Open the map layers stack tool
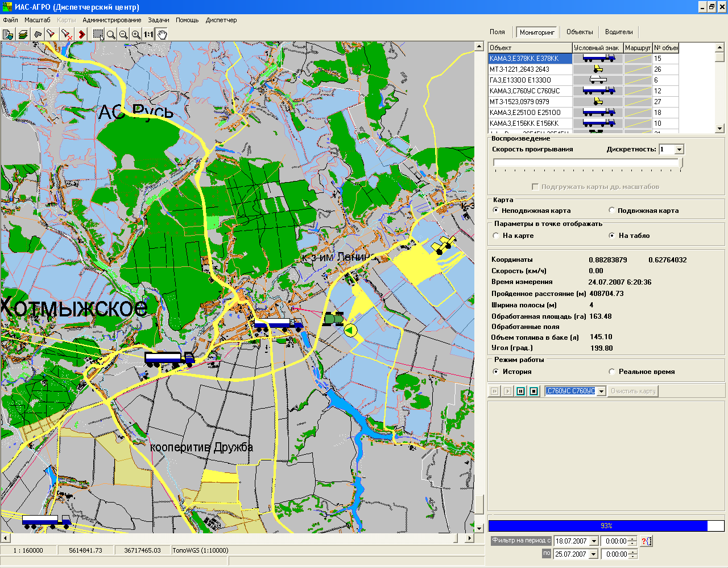Image resolution: width=728 pixels, height=568 pixels. pyautogui.click(x=23, y=35)
